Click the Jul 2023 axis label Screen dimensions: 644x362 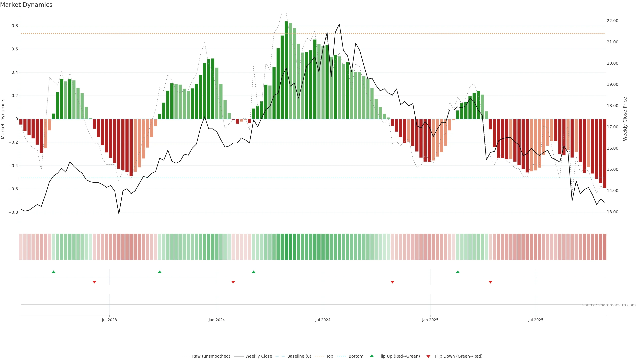(x=109, y=320)
